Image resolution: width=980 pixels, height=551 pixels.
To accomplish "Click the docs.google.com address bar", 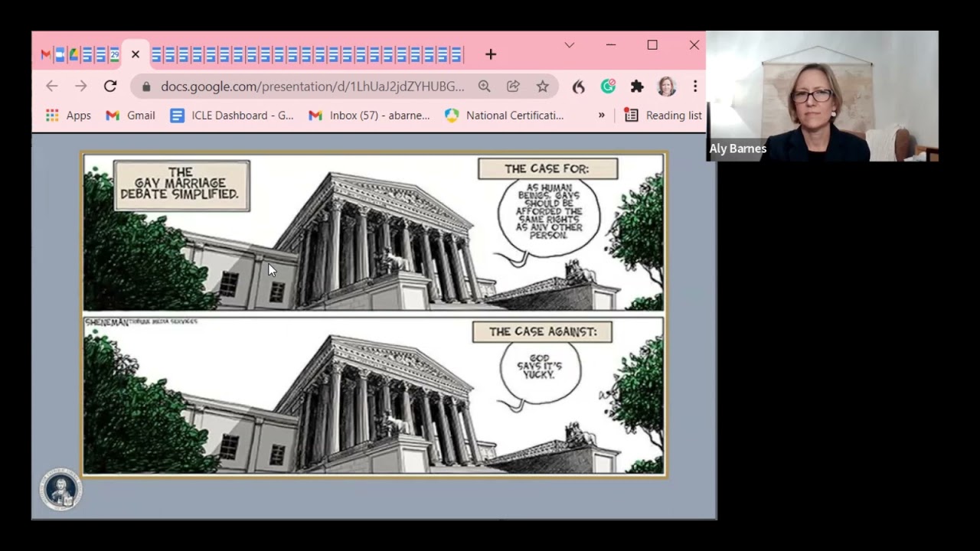I will tap(312, 86).
